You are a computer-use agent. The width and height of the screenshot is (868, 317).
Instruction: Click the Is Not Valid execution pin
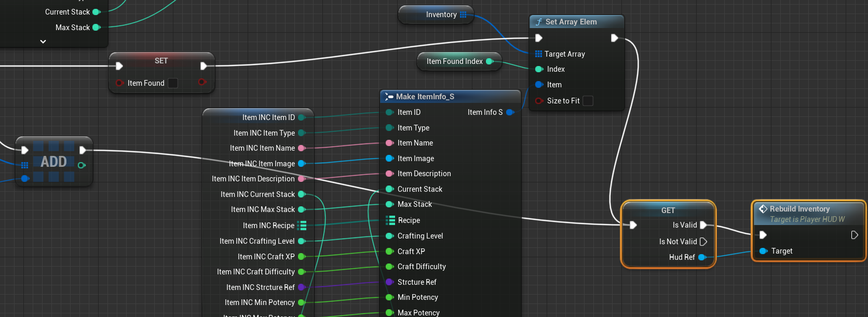pos(703,242)
